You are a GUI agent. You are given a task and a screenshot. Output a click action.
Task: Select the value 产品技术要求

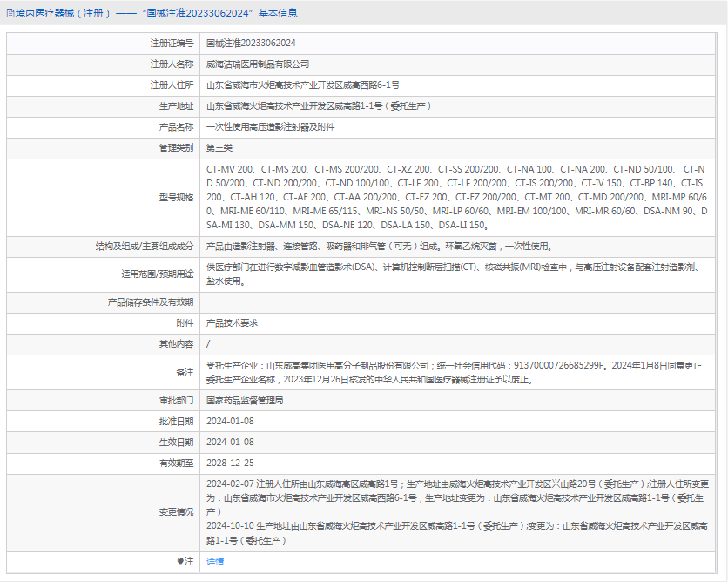pos(232,323)
